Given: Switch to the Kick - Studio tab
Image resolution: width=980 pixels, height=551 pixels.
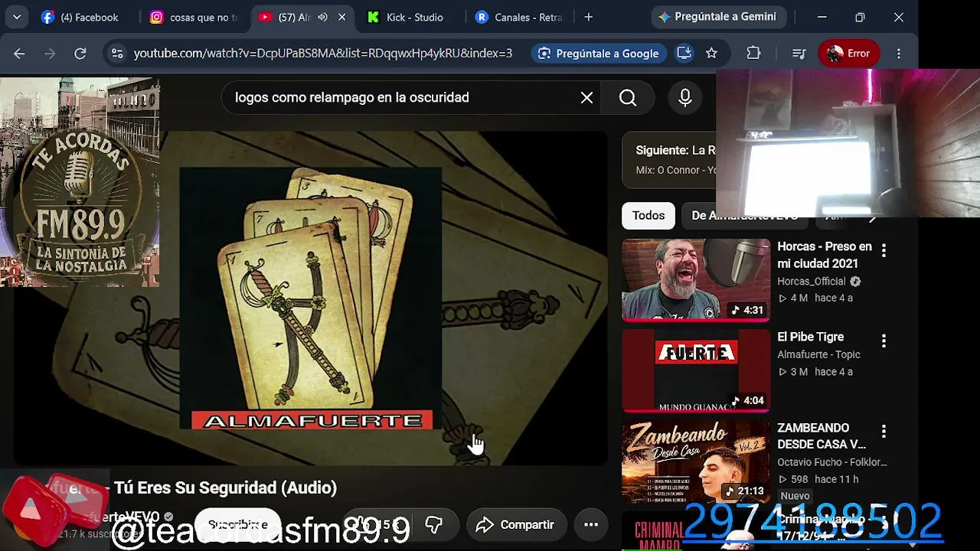Looking at the screenshot, I should pyautogui.click(x=406, y=17).
